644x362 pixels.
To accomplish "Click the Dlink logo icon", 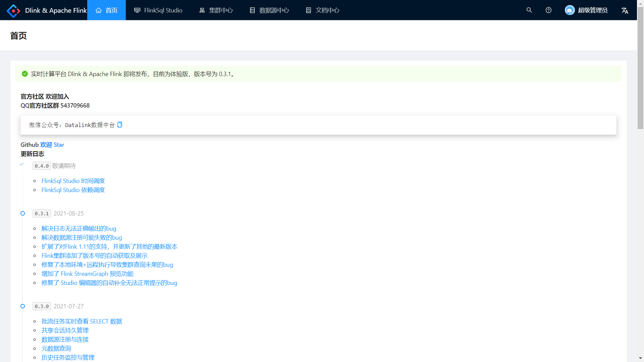I will tap(13, 10).
